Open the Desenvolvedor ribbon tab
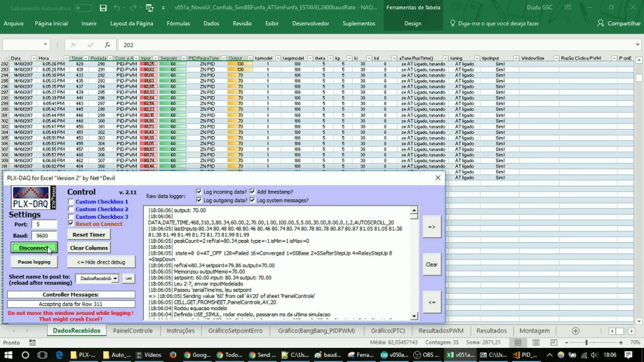Image resolution: width=644 pixels, height=362 pixels. click(310, 24)
